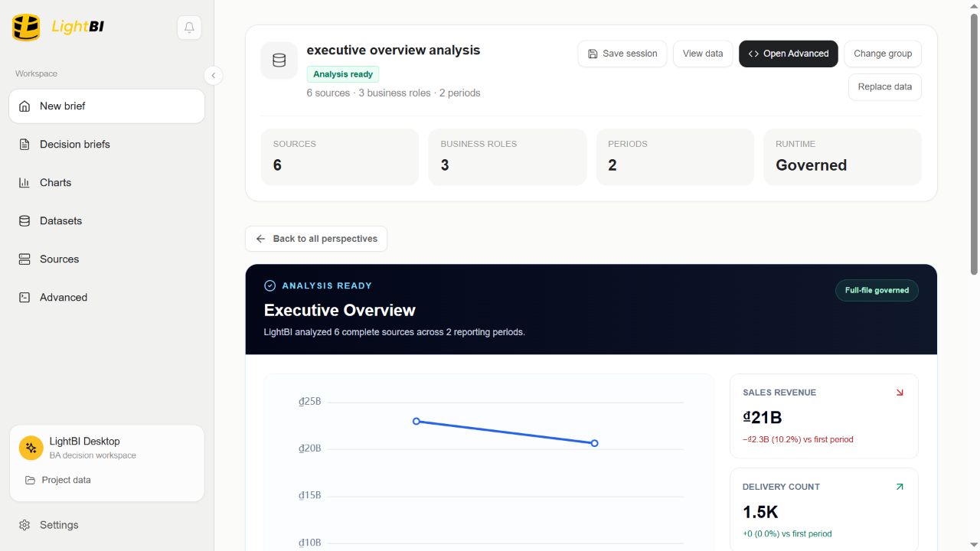Click the code brackets icon in Open Advanced

pos(753,54)
